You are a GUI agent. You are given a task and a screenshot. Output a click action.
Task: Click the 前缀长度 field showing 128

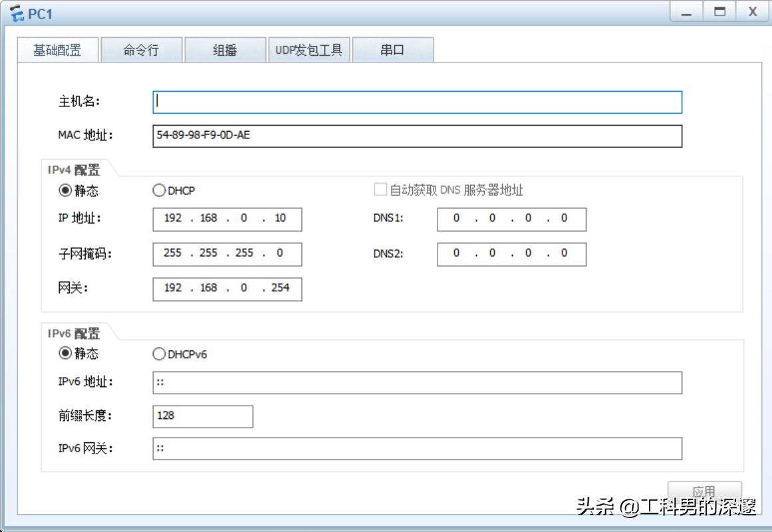click(x=203, y=416)
